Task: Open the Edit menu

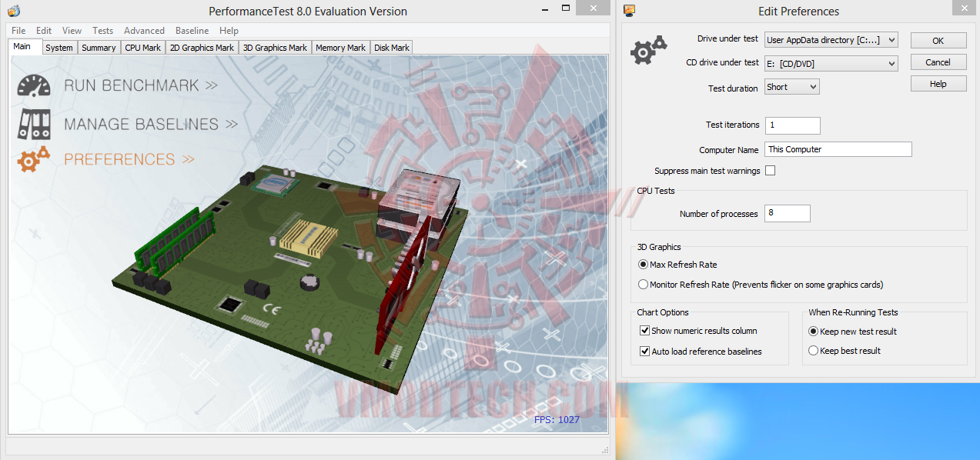Action: [x=44, y=31]
